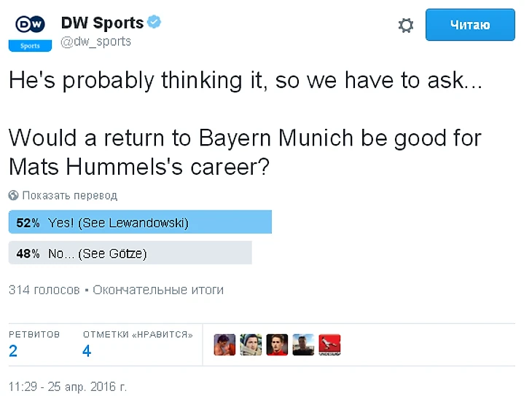Click the @dw_sports handle
532x399 pixels.
(95, 42)
